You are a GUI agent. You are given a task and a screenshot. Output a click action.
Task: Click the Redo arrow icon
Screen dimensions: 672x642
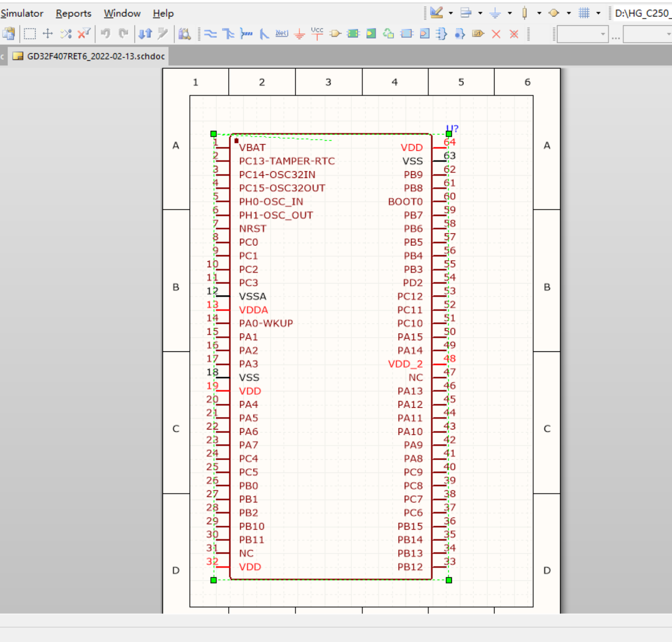123,34
